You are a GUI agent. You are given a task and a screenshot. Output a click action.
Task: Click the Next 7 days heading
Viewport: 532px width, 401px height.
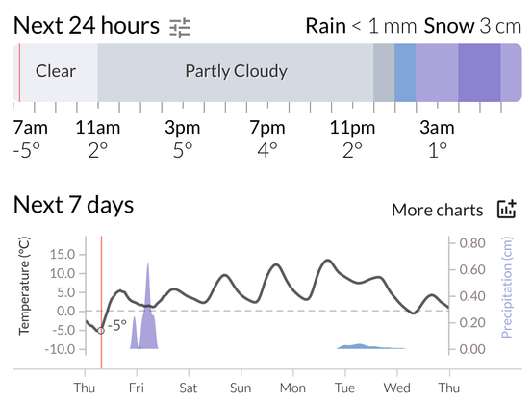[x=74, y=205]
